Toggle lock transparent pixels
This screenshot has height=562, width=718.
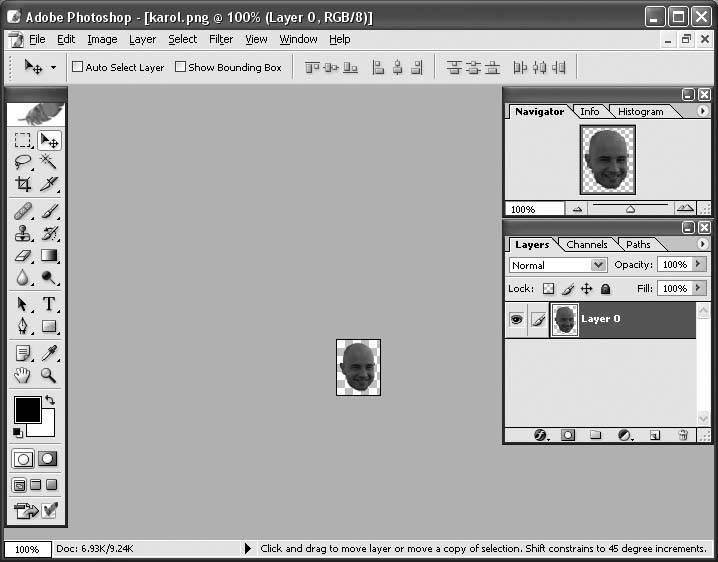click(x=548, y=289)
